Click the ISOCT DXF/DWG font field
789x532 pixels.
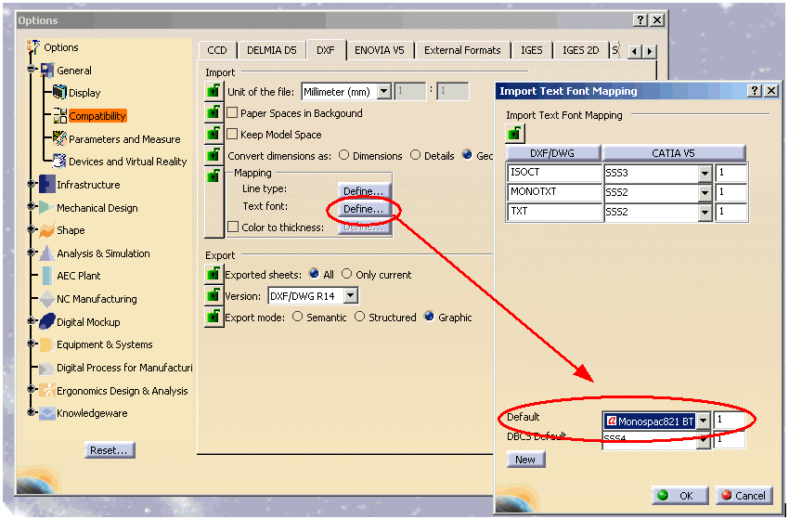pyautogui.click(x=553, y=173)
